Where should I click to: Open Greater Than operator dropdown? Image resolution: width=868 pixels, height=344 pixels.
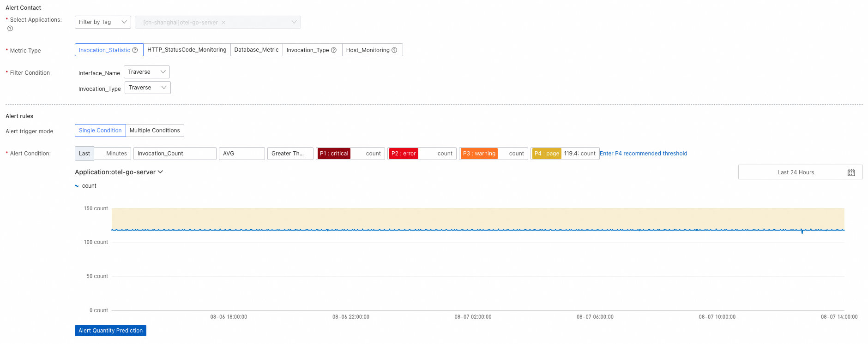[x=290, y=154]
